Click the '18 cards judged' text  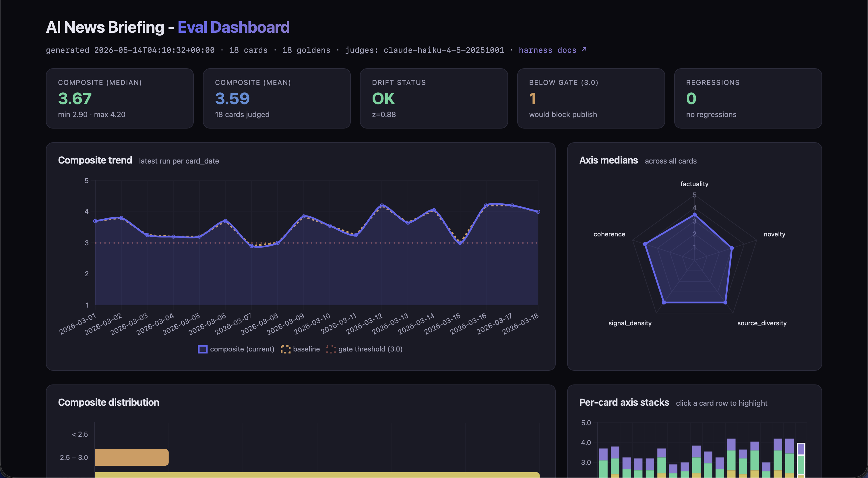coord(242,114)
